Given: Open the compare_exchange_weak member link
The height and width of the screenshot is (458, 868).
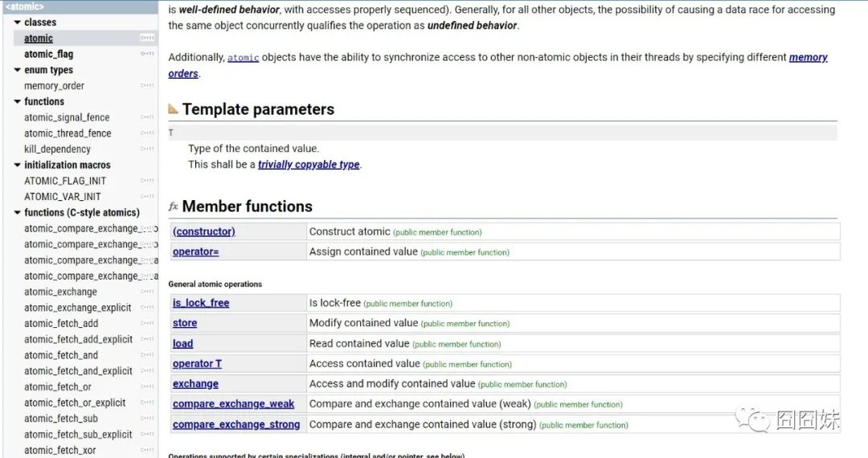Looking at the screenshot, I should click(x=233, y=404).
